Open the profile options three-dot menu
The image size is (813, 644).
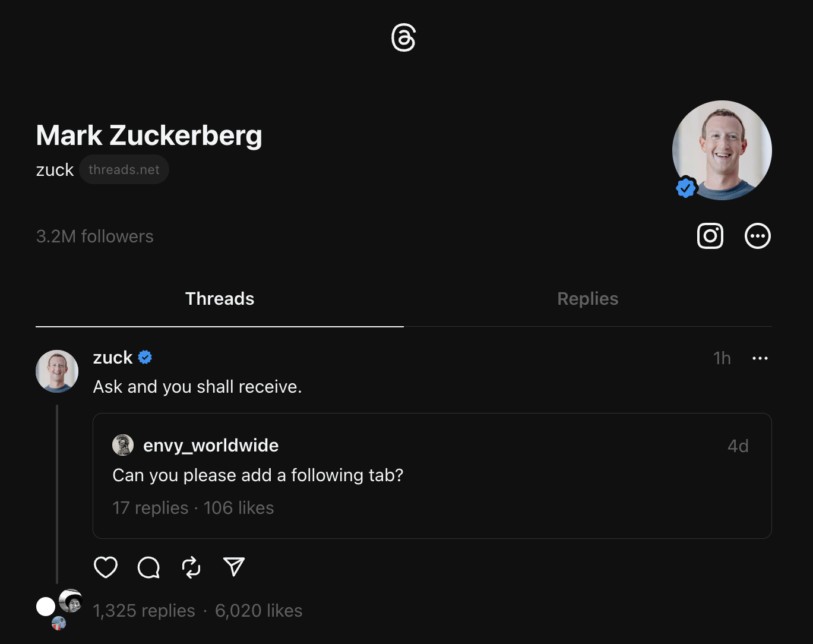(x=757, y=236)
